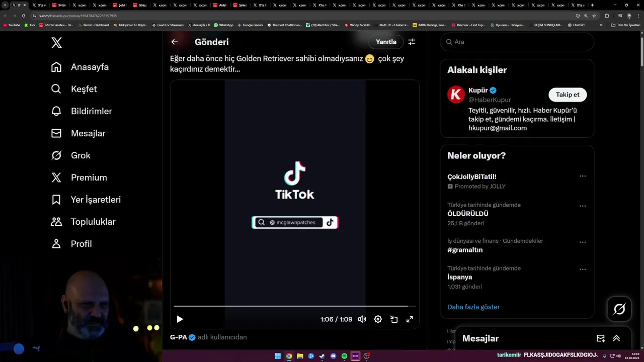
Task: Mute the video sound
Action: [x=362, y=319]
